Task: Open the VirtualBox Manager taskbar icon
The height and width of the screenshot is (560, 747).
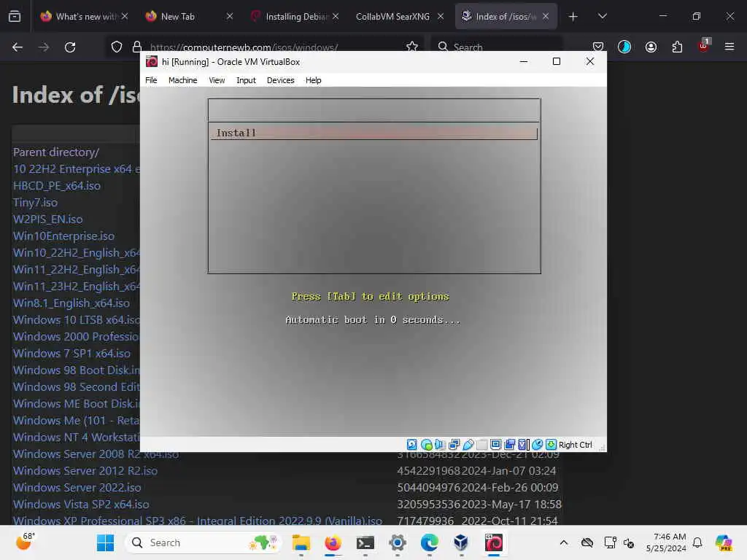Action: (461, 542)
